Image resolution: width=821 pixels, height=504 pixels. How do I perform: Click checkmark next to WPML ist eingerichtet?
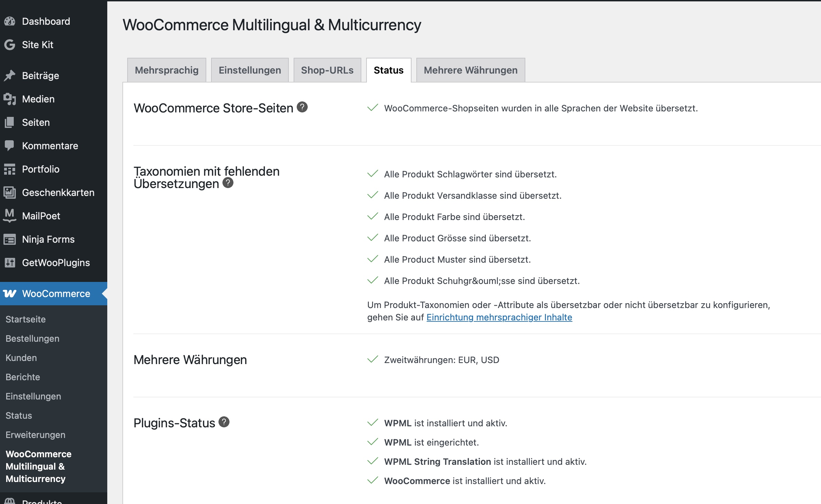tap(373, 442)
